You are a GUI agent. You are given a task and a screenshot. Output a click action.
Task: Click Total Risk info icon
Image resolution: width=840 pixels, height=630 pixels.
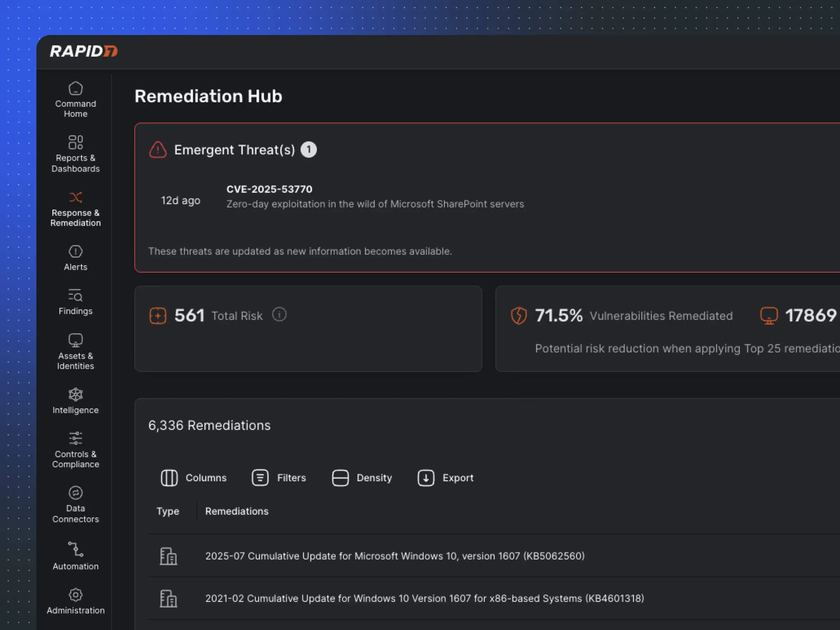279,314
